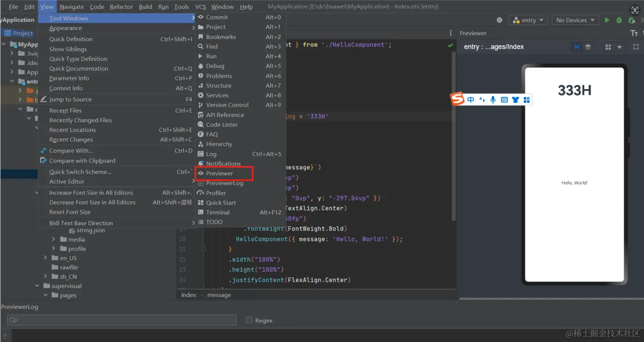Enable the Regex checkbox
The image size is (644, 342).
(x=249, y=320)
